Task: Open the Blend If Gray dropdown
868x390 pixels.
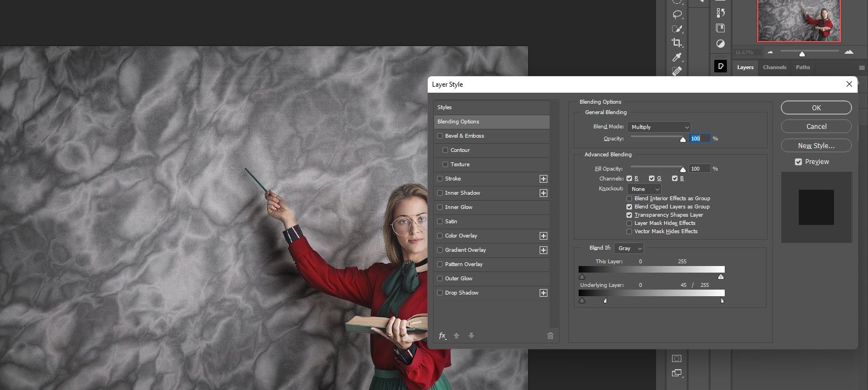Action: click(x=629, y=248)
